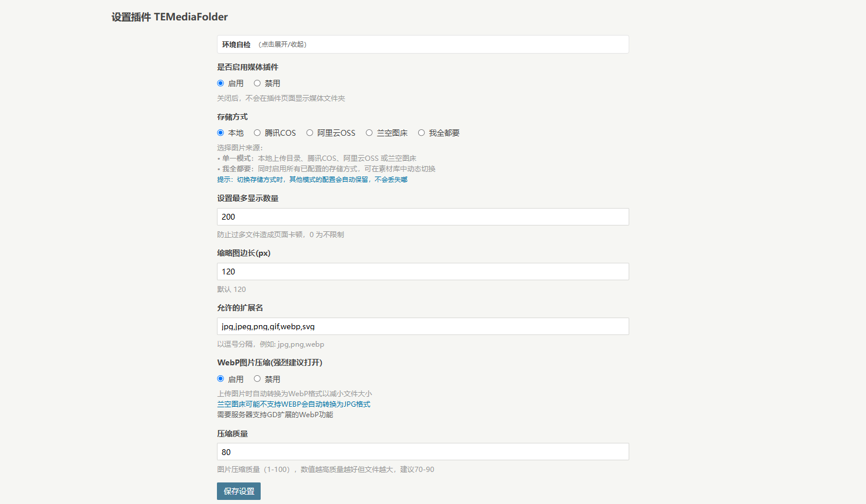Select 兰空图床 as storage
This screenshot has width=866, height=504.
369,133
